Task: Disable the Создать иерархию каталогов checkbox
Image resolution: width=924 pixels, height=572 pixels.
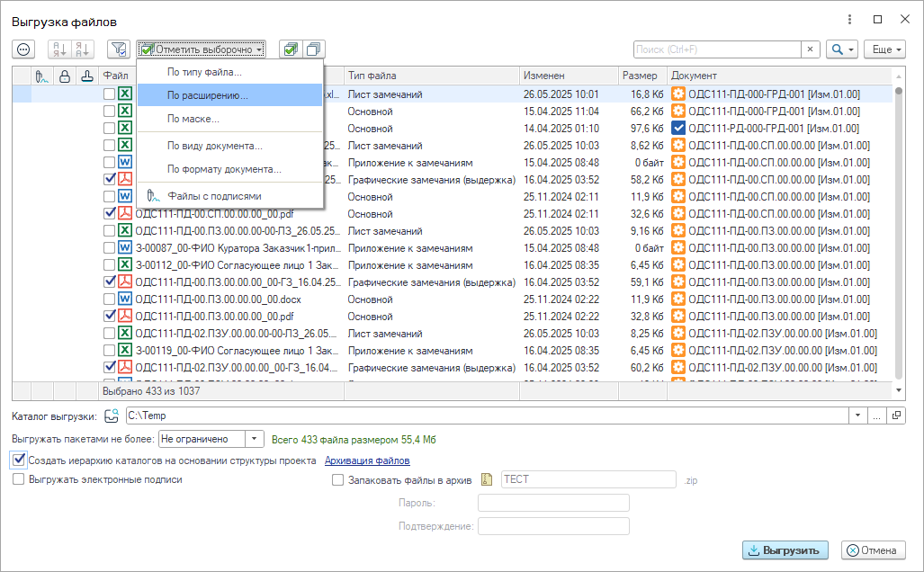Action: click(19, 460)
